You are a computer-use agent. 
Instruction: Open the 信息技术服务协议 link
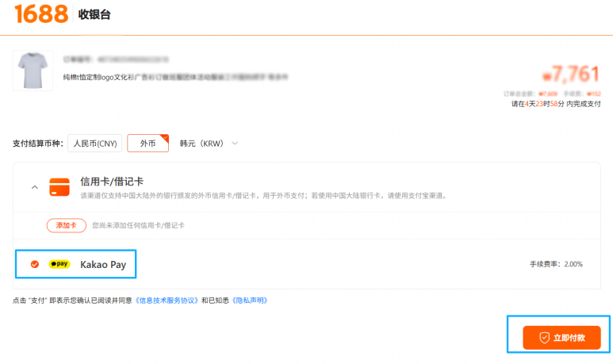pos(167,301)
